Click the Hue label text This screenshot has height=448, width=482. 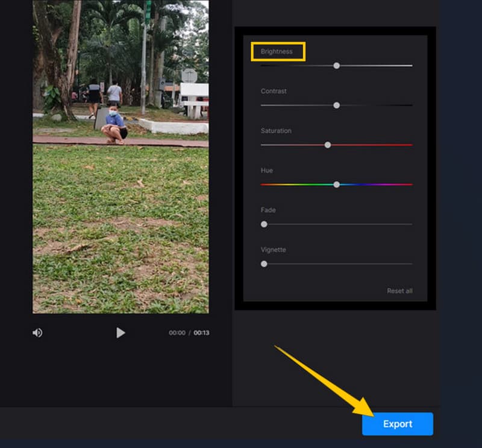pos(266,171)
